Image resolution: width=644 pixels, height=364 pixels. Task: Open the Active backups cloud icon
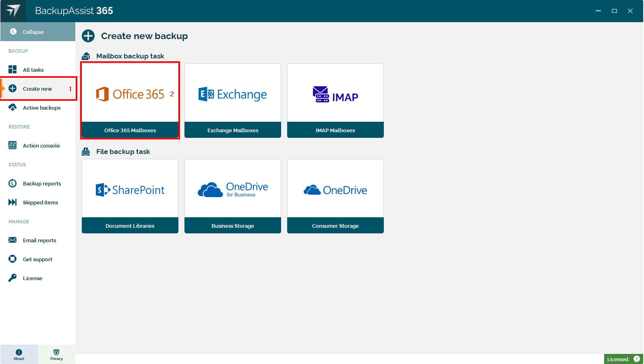(x=12, y=108)
